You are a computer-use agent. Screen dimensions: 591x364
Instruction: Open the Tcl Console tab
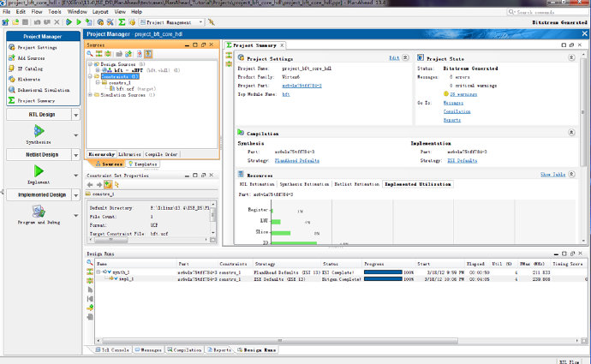point(112,350)
